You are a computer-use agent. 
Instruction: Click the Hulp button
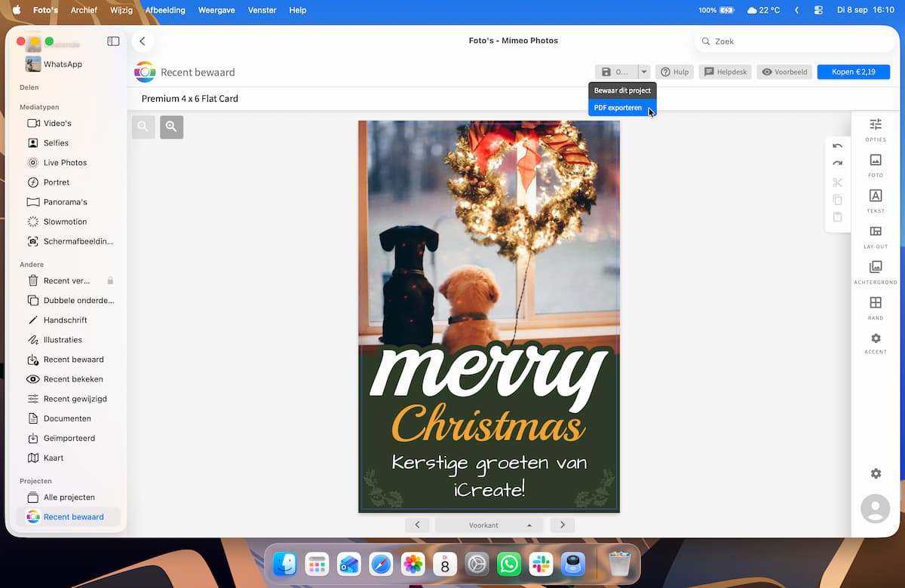pos(674,72)
